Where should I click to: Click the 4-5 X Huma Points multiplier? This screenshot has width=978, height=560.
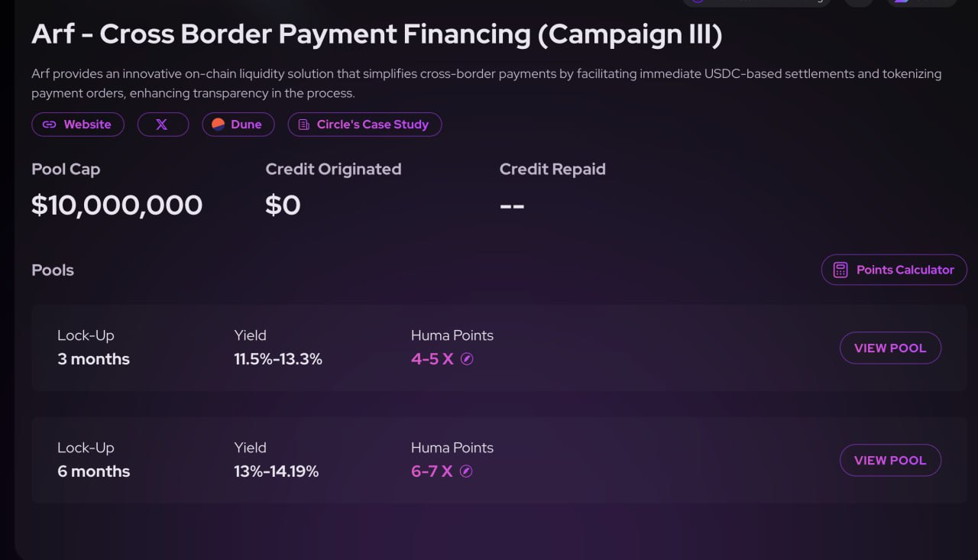[432, 359]
